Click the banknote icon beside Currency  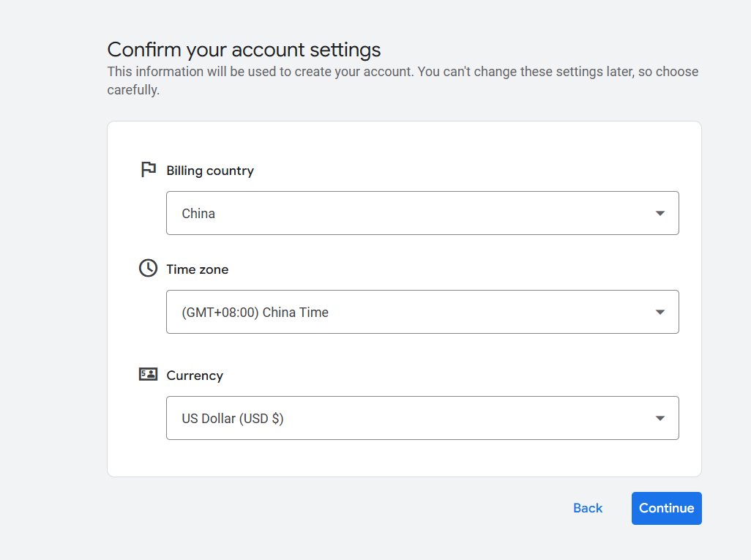[148, 374]
